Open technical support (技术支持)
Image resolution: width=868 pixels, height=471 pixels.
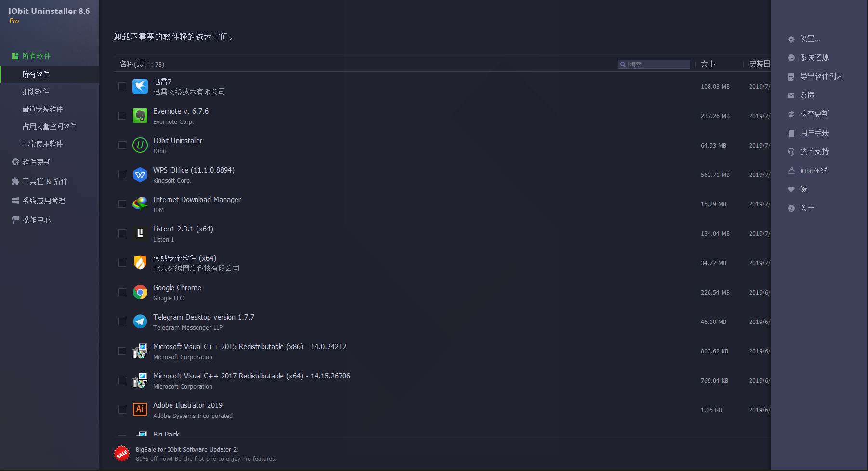pyautogui.click(x=815, y=152)
